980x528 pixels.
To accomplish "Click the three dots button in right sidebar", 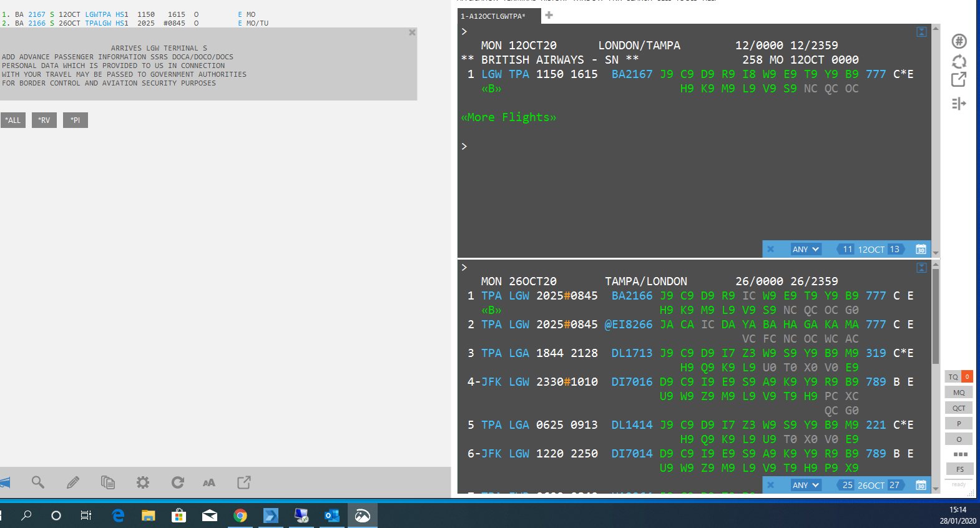I will [961, 454].
